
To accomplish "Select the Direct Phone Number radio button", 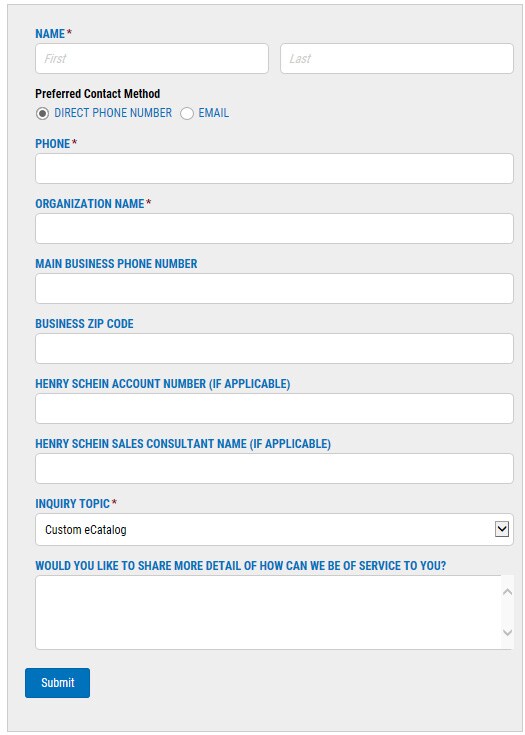I will pyautogui.click(x=42, y=113).
